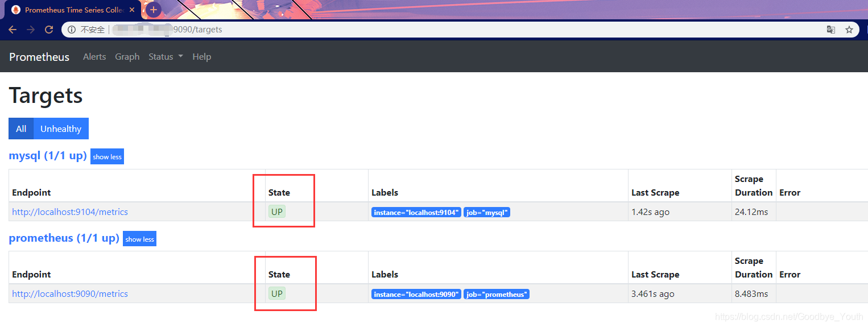Click the instance="localhost:9090" label badge
868x327 pixels.
coord(416,294)
